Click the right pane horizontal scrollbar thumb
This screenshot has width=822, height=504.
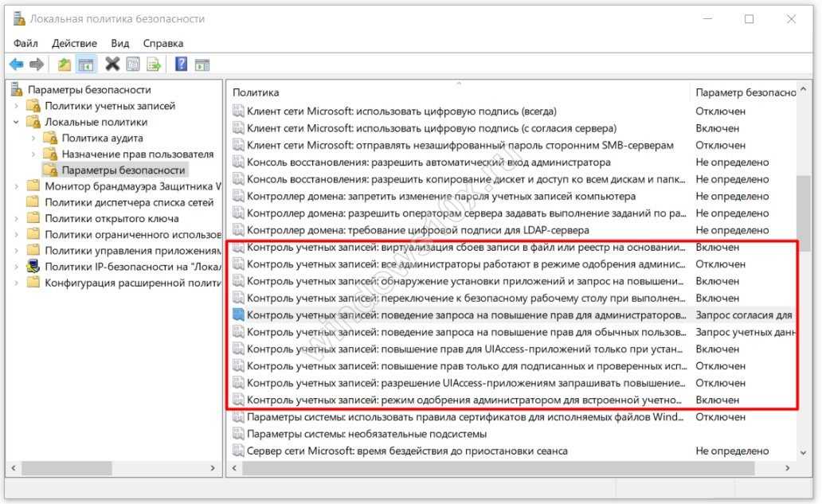(x=498, y=468)
